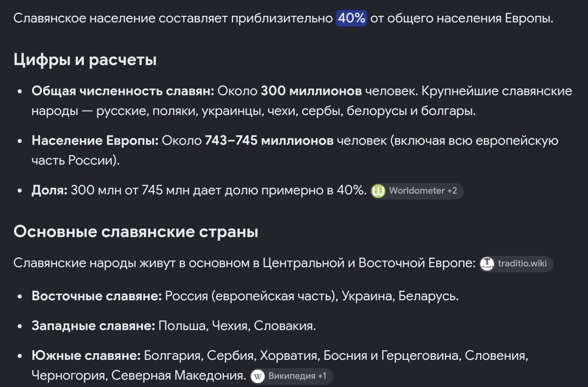Open the Worldometer +2 sources chip label

tap(423, 191)
